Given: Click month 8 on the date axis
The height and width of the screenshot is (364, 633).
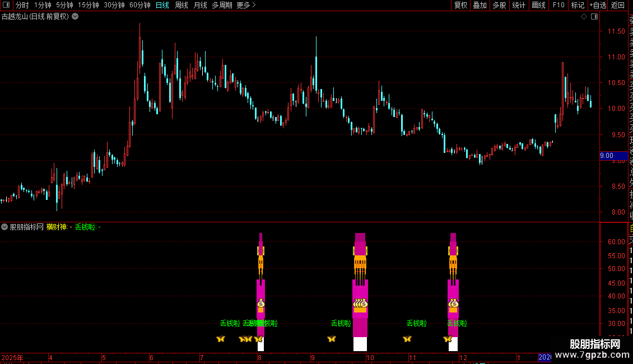Looking at the screenshot, I should coord(259,357).
